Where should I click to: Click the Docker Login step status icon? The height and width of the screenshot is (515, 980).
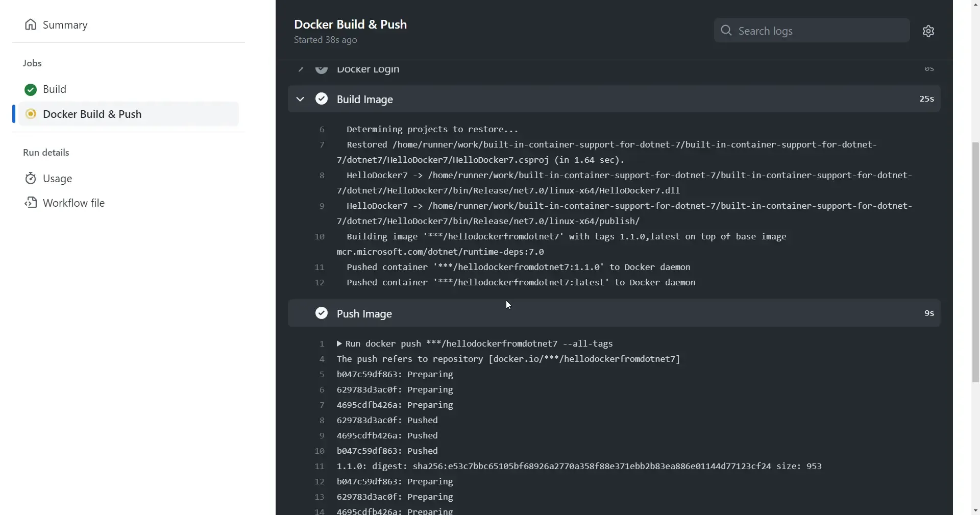point(321,70)
